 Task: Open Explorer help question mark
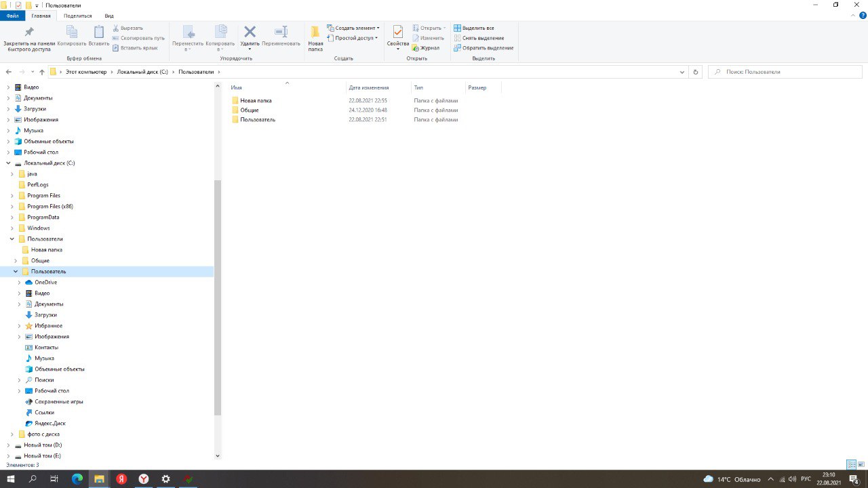click(862, 16)
